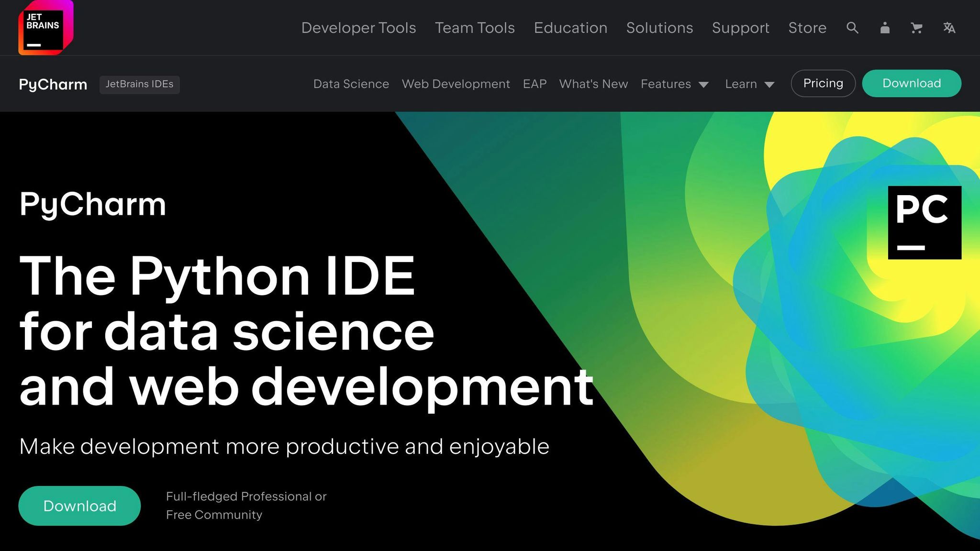The height and width of the screenshot is (551, 980).
Task: Go to the Store menu
Action: (x=807, y=28)
